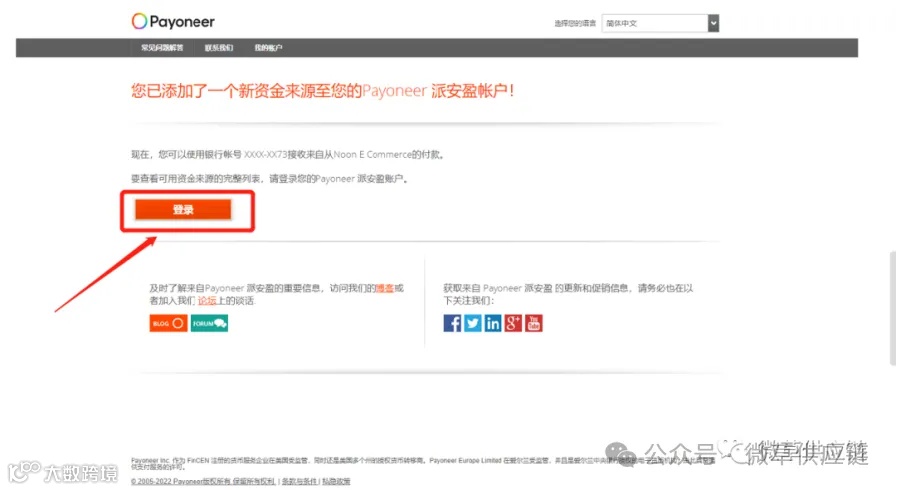Open the 条款与条件 footer link

point(299,481)
